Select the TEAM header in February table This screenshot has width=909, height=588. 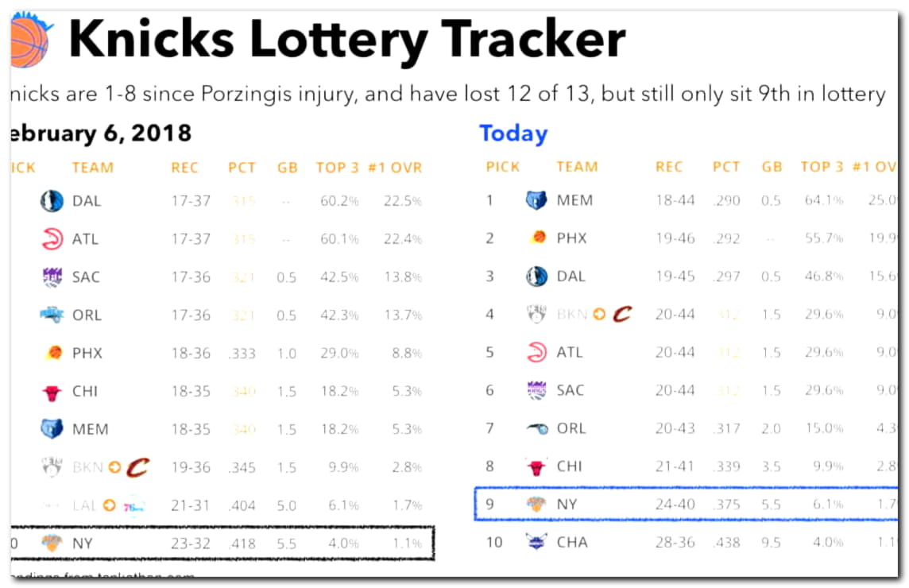(x=93, y=168)
